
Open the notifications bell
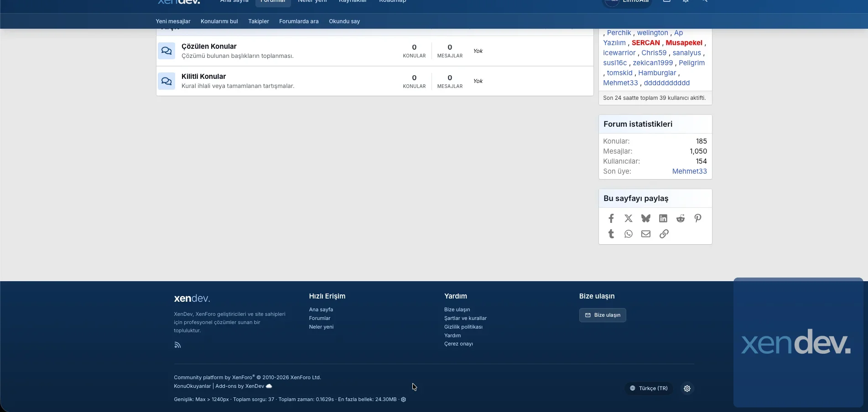pos(686,2)
